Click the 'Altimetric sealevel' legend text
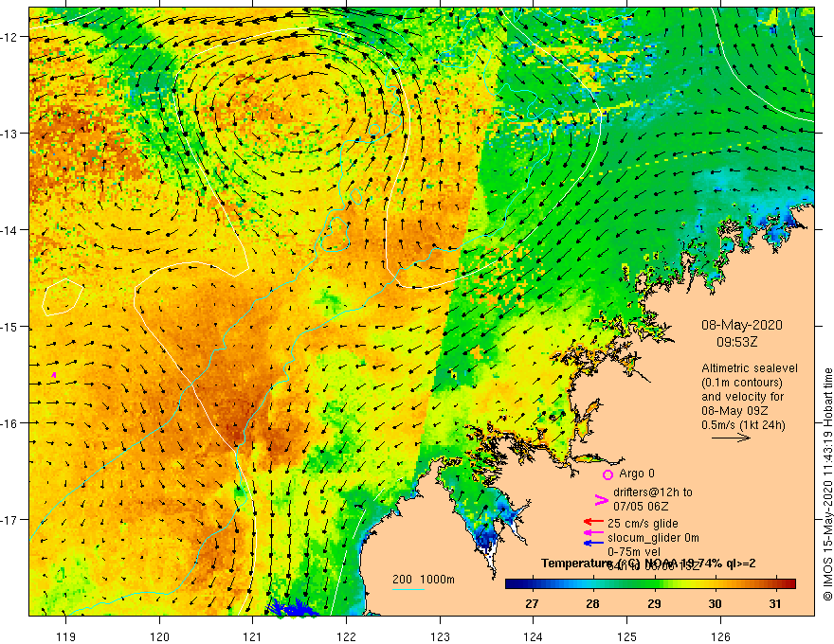 (750, 368)
